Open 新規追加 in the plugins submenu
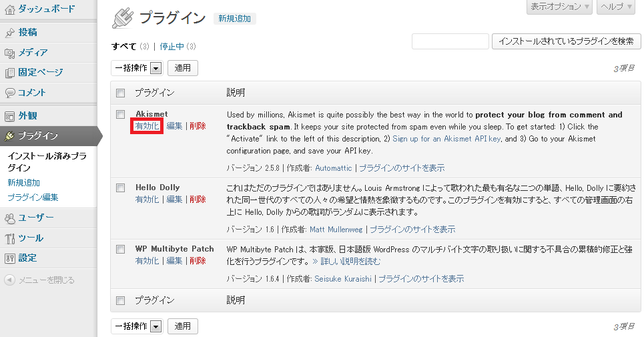Viewport: 644px width, 337px height. [x=23, y=183]
